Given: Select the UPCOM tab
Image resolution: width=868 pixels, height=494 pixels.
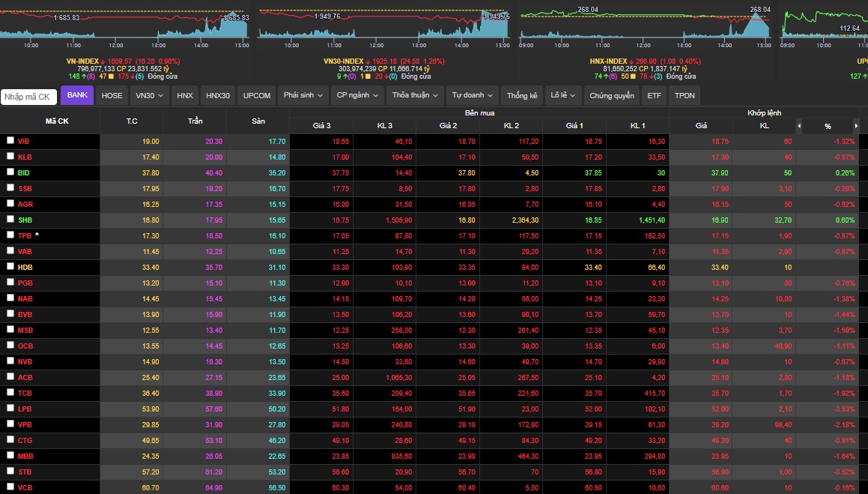Looking at the screenshot, I should [257, 96].
